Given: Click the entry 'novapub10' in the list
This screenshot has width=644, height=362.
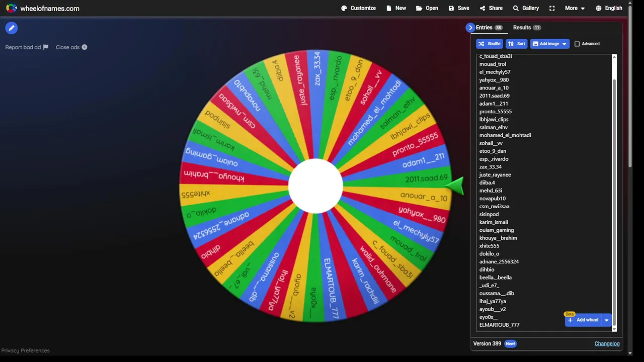Looking at the screenshot, I should point(492,199).
